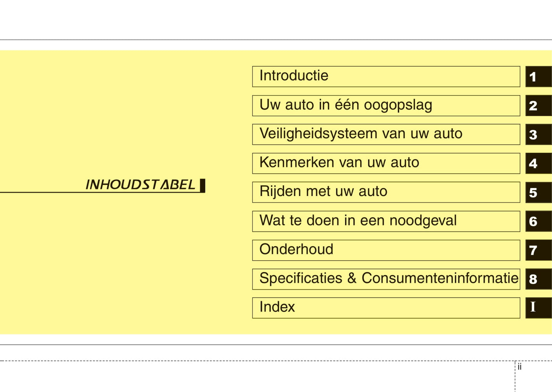Screen dimensions: 552x392
Task: Click the Index entry box
Action: point(386,308)
